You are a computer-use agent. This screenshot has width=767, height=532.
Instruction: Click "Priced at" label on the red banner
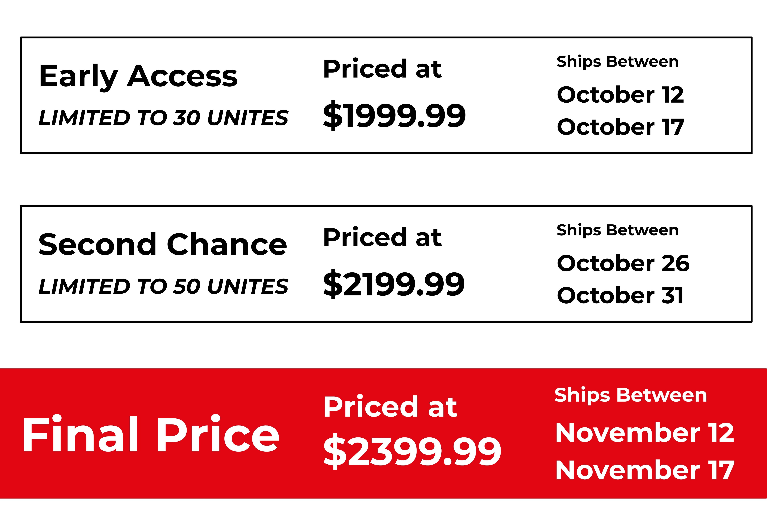[390, 407]
